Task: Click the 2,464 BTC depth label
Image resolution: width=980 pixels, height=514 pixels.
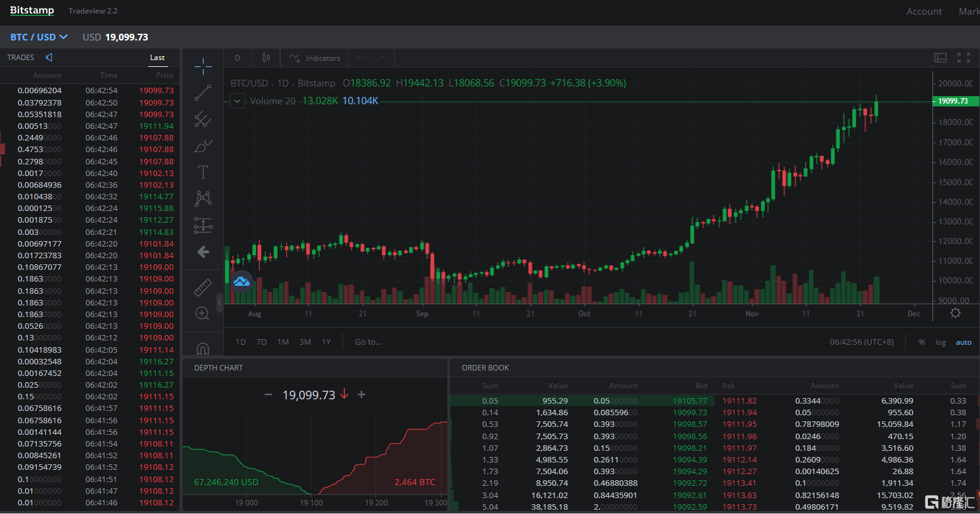Action: coord(415,482)
